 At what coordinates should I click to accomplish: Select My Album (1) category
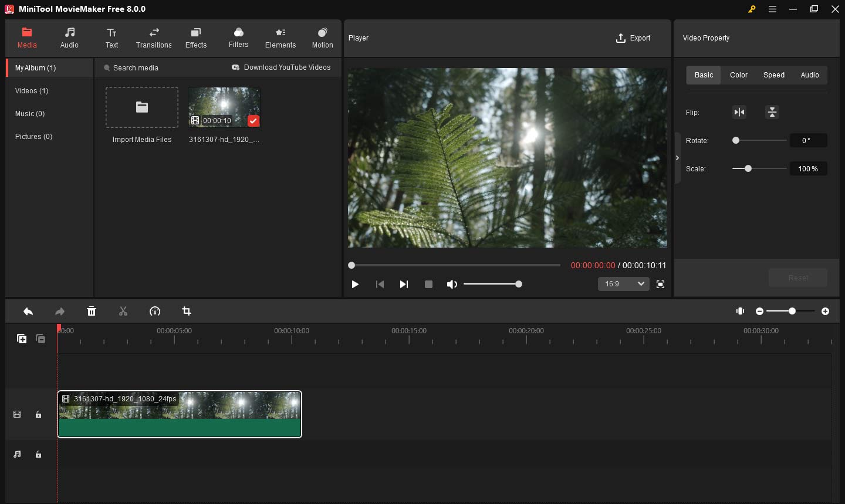[x=50, y=68]
